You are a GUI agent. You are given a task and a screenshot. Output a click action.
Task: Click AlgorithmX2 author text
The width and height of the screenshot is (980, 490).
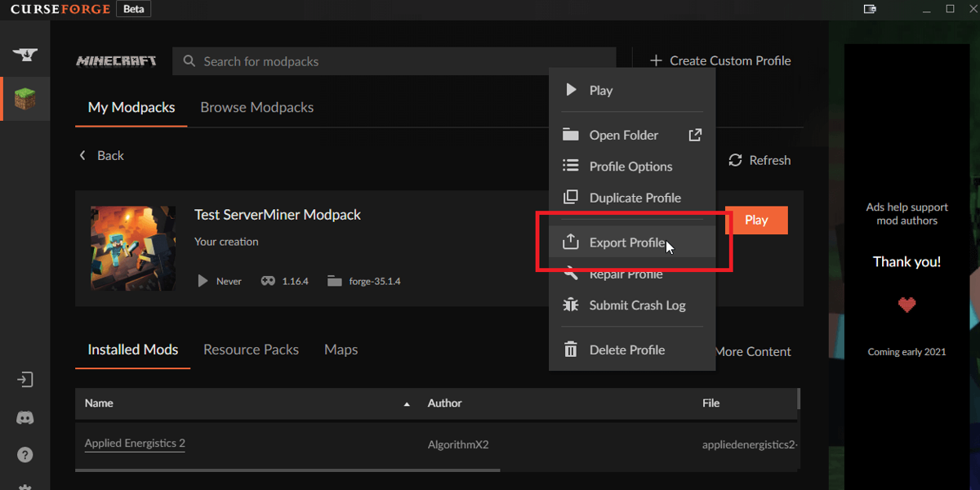point(458,445)
